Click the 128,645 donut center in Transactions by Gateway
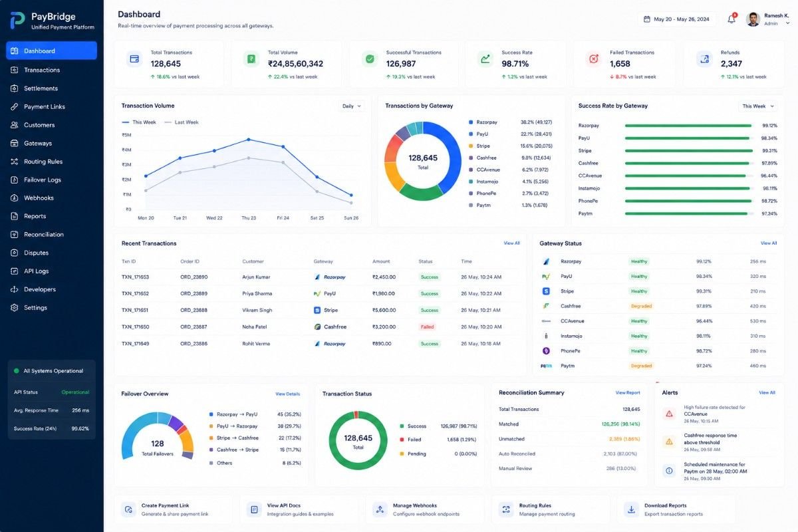This screenshot has width=798, height=532. [x=423, y=161]
